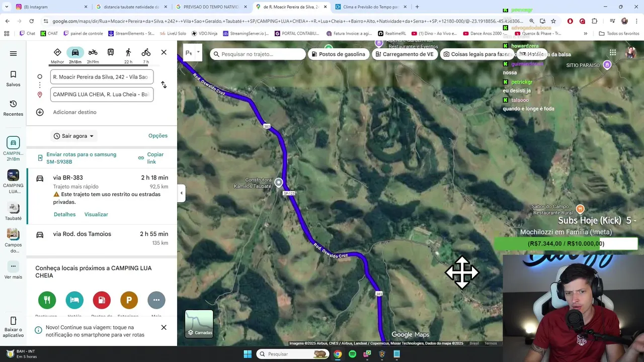Click Visualizar route preview
Image resolution: width=644 pixels, height=362 pixels.
coord(96,214)
